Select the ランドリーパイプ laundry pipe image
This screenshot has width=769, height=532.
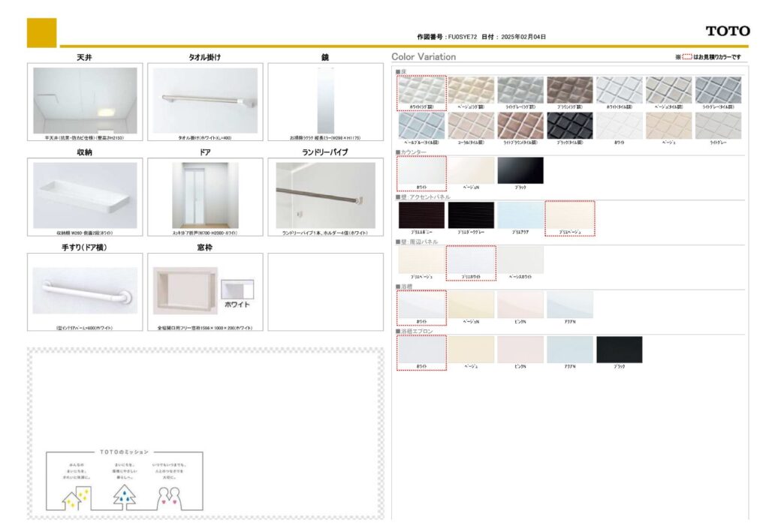coord(324,195)
